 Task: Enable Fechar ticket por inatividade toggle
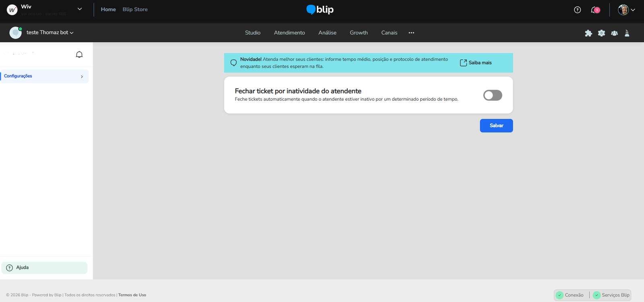pyautogui.click(x=493, y=95)
